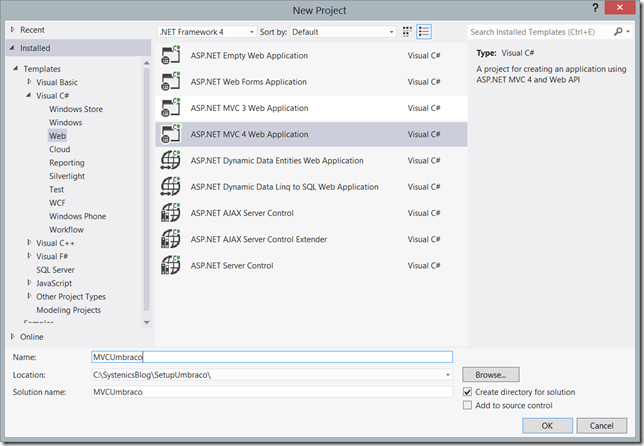The height and width of the screenshot is (446, 644).
Task: Uncheck Create directory for solution
Action: point(467,392)
